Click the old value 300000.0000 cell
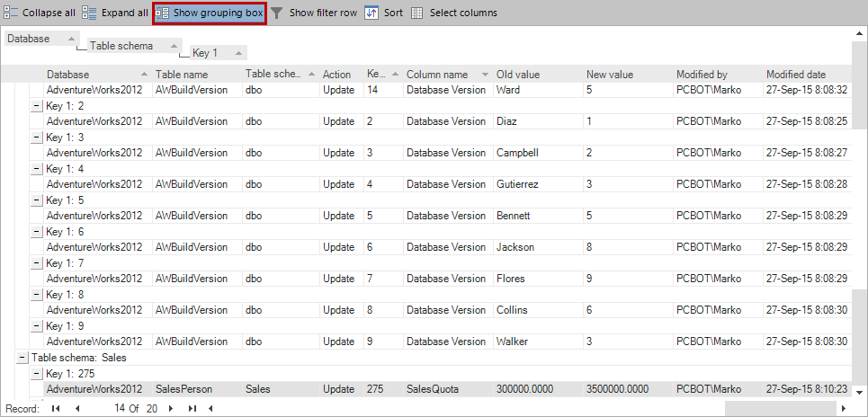 pos(538,389)
